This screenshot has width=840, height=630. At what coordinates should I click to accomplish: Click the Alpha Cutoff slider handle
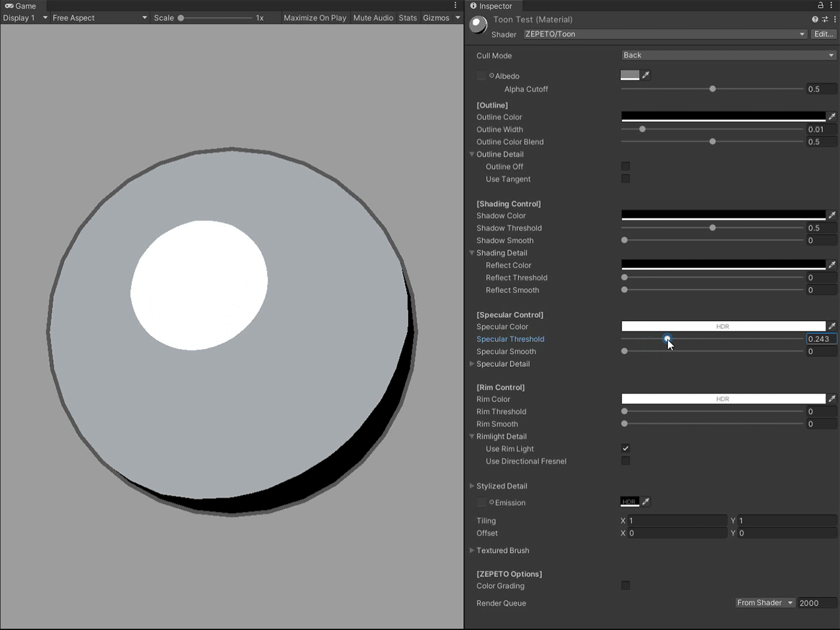point(713,89)
